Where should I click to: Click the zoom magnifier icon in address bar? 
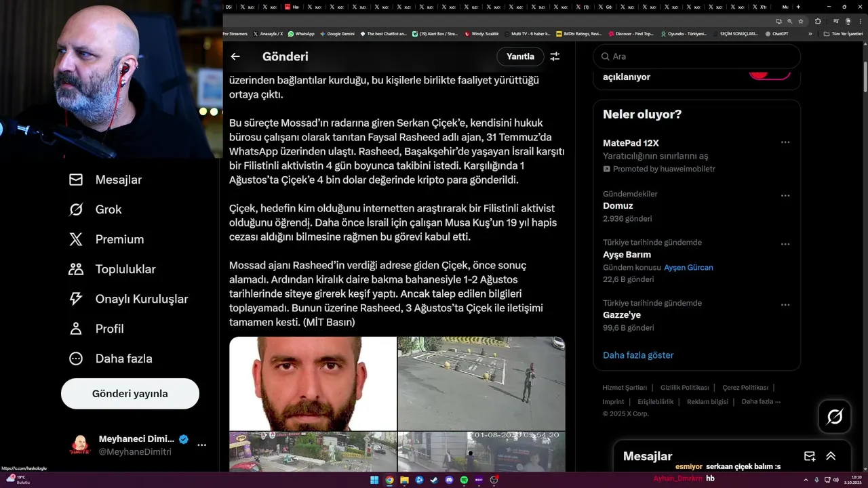(789, 21)
